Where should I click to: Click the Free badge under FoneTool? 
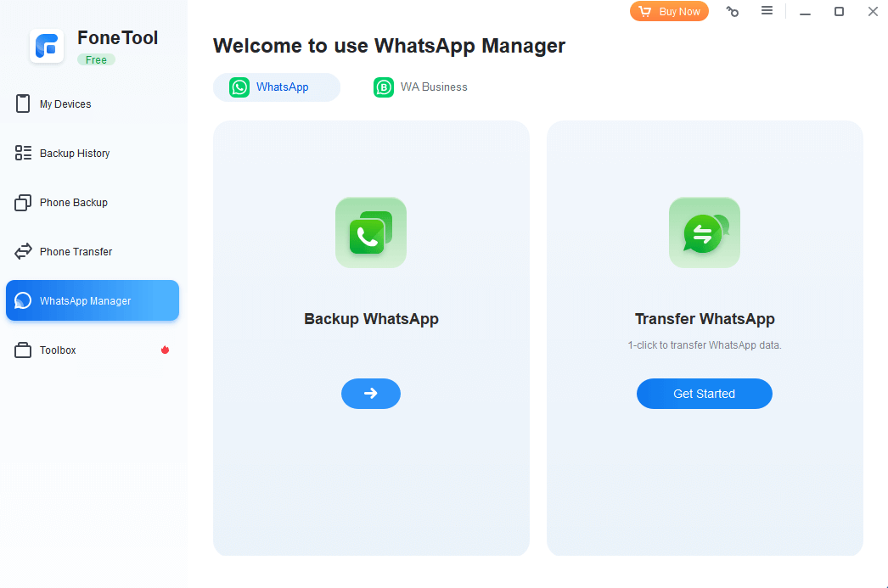(x=96, y=60)
